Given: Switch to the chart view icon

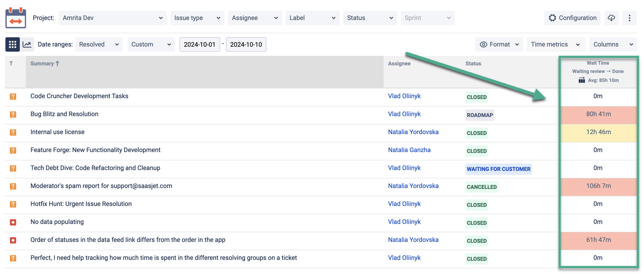Looking at the screenshot, I should pos(27,44).
